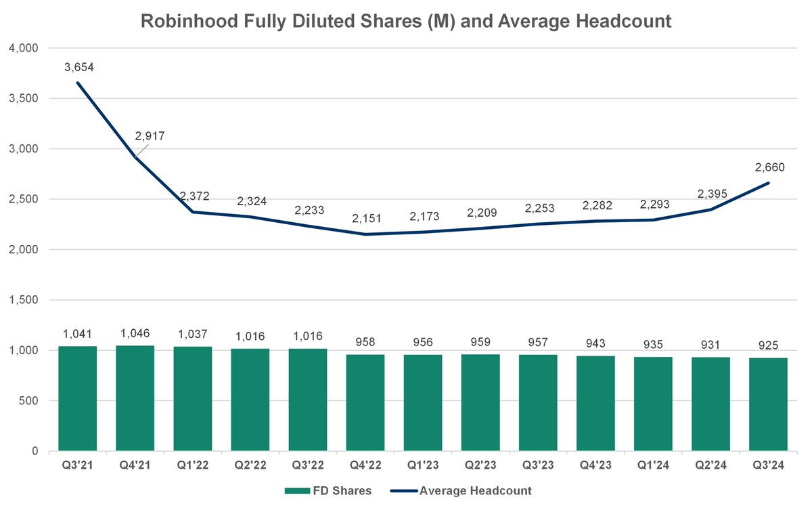This screenshot has width=812, height=510.
Task: Click the 2,209 headcount data label
Action: (481, 213)
